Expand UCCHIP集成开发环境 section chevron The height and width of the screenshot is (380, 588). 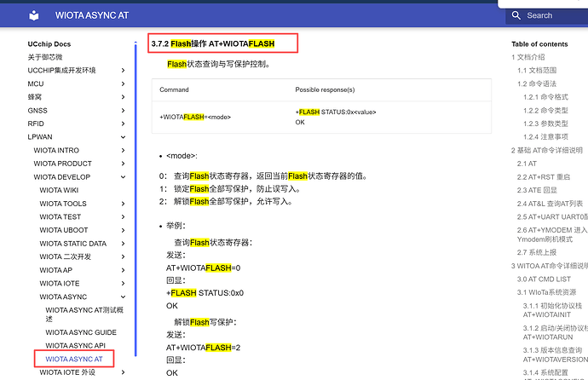[x=123, y=71]
